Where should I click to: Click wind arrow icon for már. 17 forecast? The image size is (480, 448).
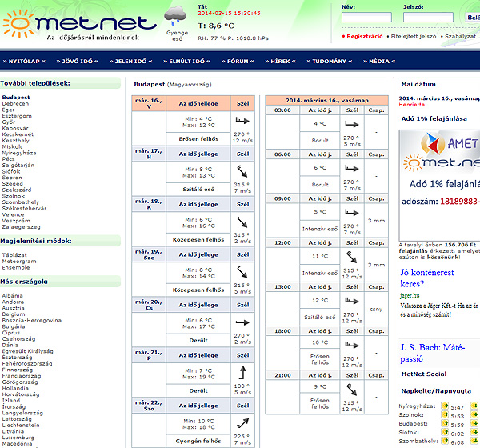[242, 171]
